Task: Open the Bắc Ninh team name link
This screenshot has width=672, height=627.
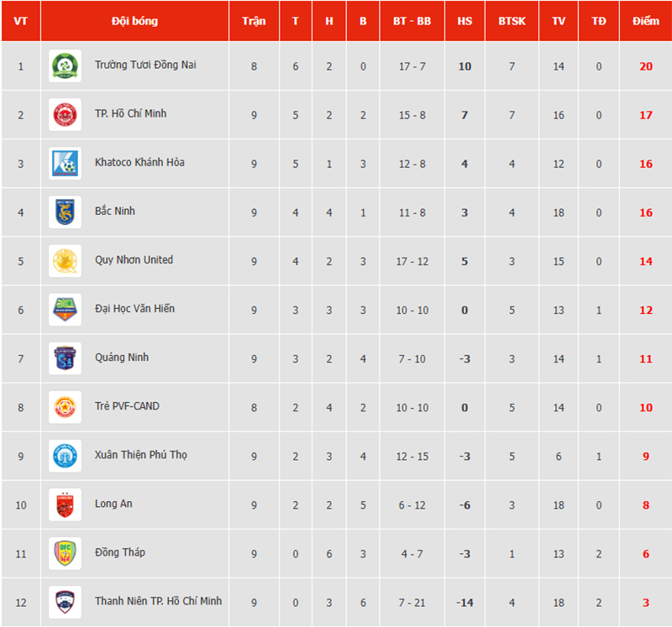Action: pyautogui.click(x=115, y=212)
